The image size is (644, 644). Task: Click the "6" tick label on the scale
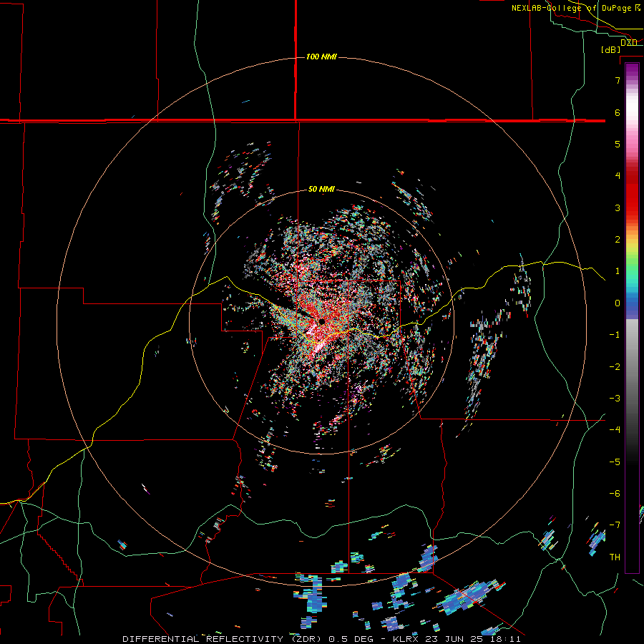(x=618, y=112)
